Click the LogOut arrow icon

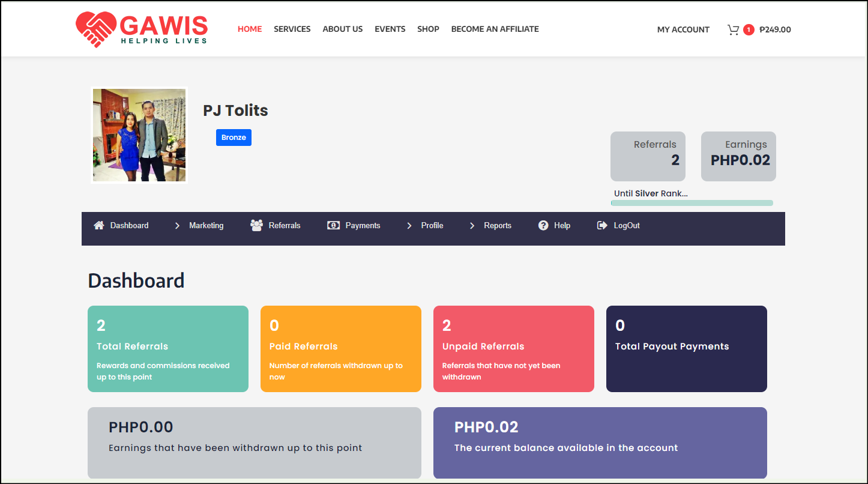pos(602,225)
